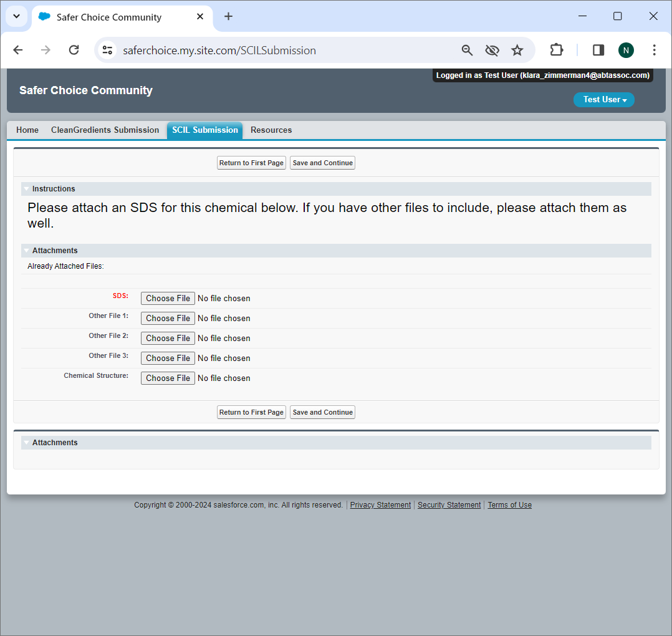Click the browser back arrow
The width and height of the screenshot is (672, 636).
[x=18, y=50]
